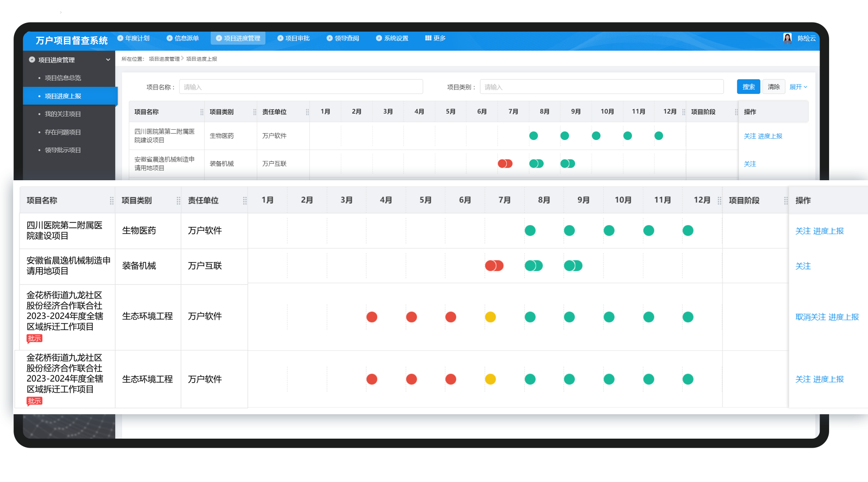Viewport: 868px width, 482px height.
Task: Click the 搜索 button
Action: (749, 87)
